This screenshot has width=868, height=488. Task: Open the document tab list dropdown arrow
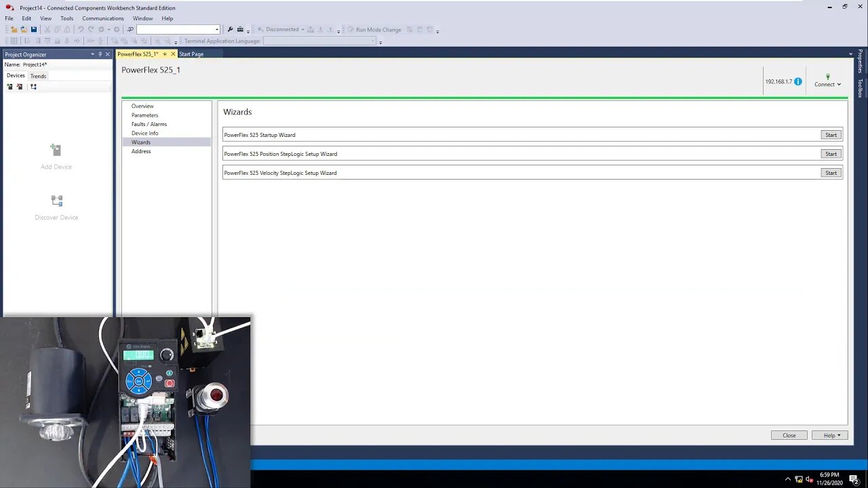coord(850,54)
